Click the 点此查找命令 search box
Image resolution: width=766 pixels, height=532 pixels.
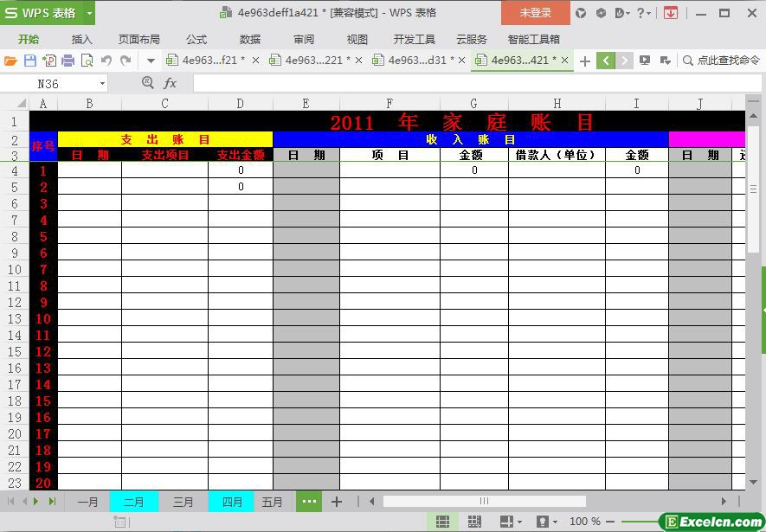click(722, 61)
